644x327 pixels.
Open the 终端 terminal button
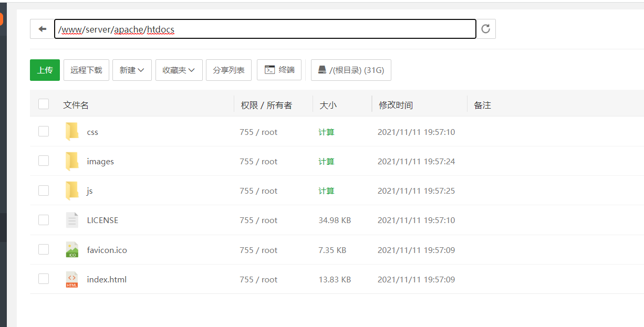pos(279,70)
